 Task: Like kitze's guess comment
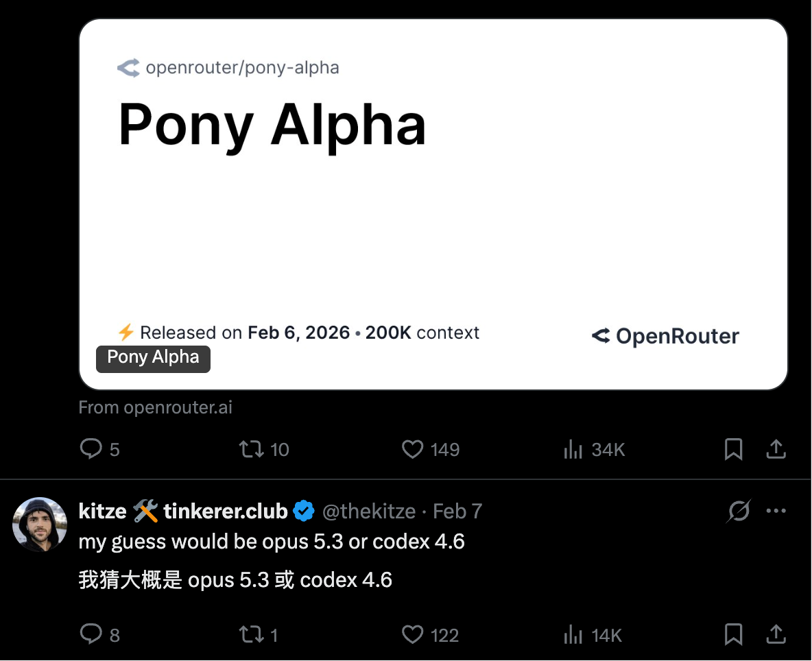click(x=412, y=634)
